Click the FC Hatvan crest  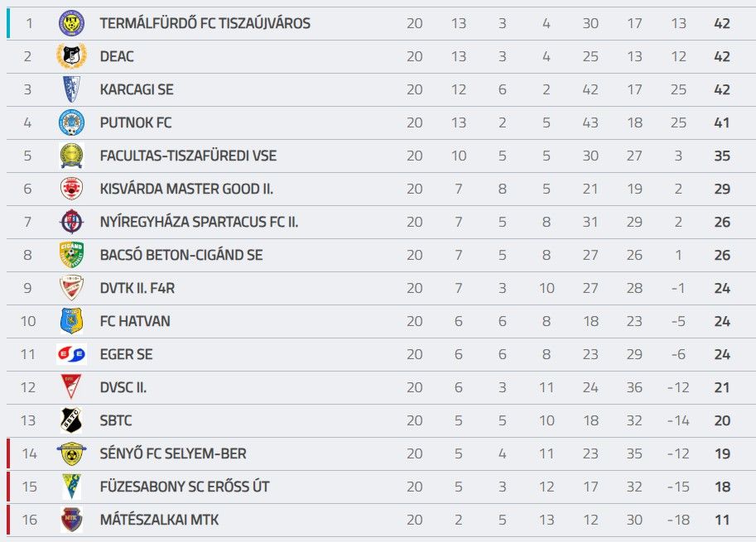[x=71, y=321]
